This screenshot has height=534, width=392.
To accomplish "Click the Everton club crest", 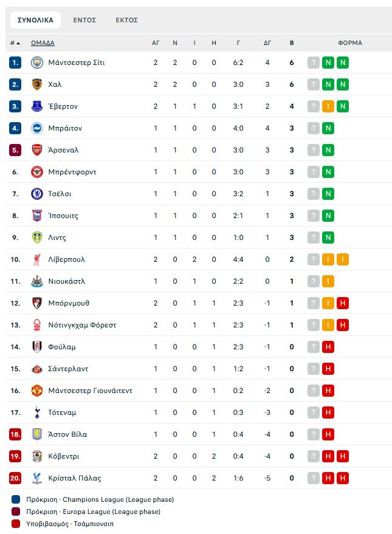I will (37, 106).
